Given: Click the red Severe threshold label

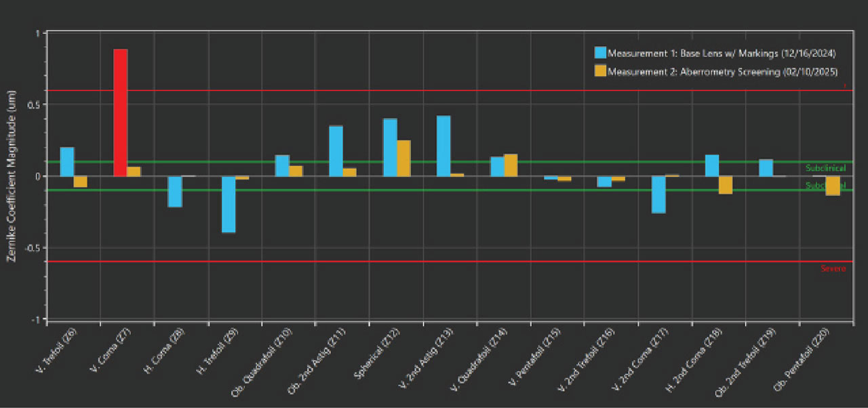Looking at the screenshot, I should tap(833, 268).
